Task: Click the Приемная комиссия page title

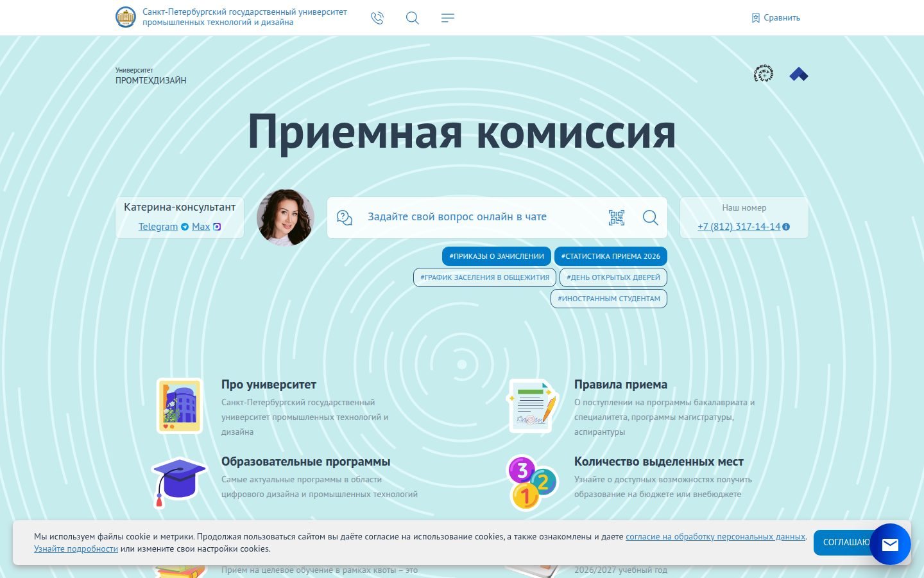Action: tap(462, 132)
